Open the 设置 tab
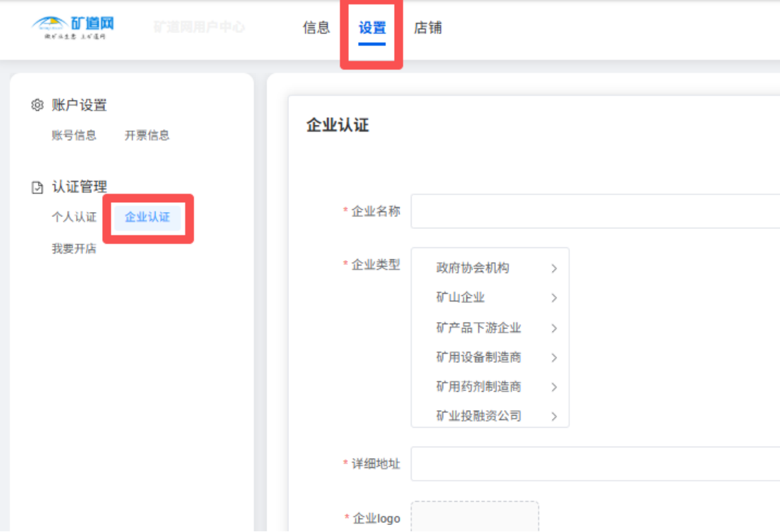 point(372,28)
